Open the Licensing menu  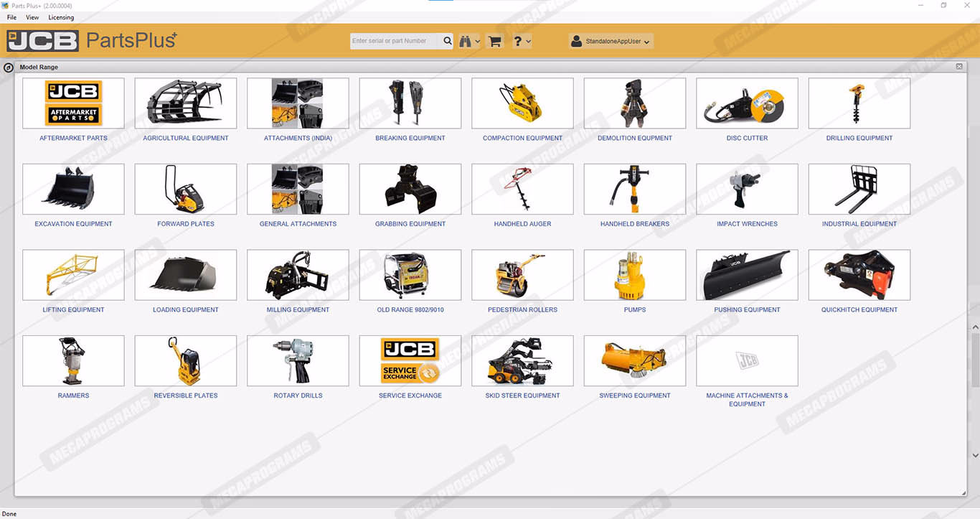pos(61,17)
